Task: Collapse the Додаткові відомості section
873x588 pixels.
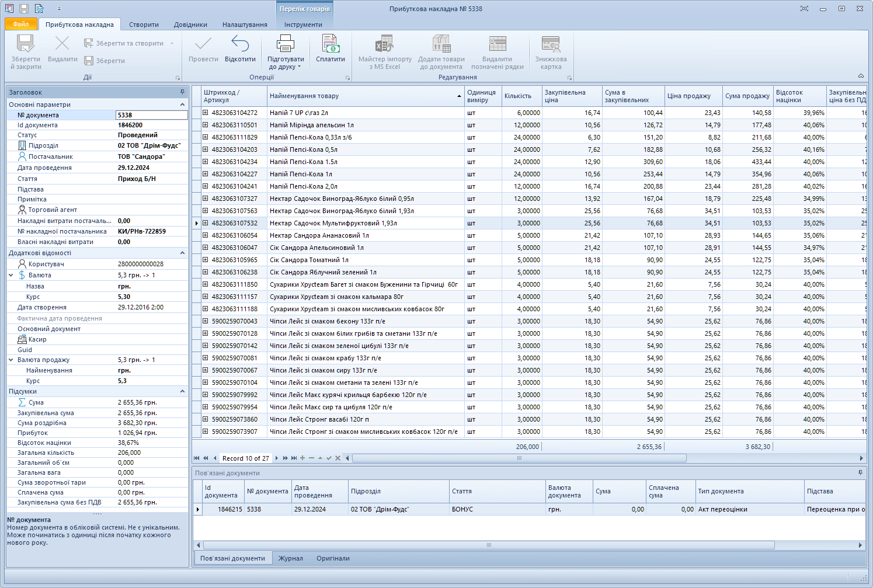Action: tap(182, 253)
